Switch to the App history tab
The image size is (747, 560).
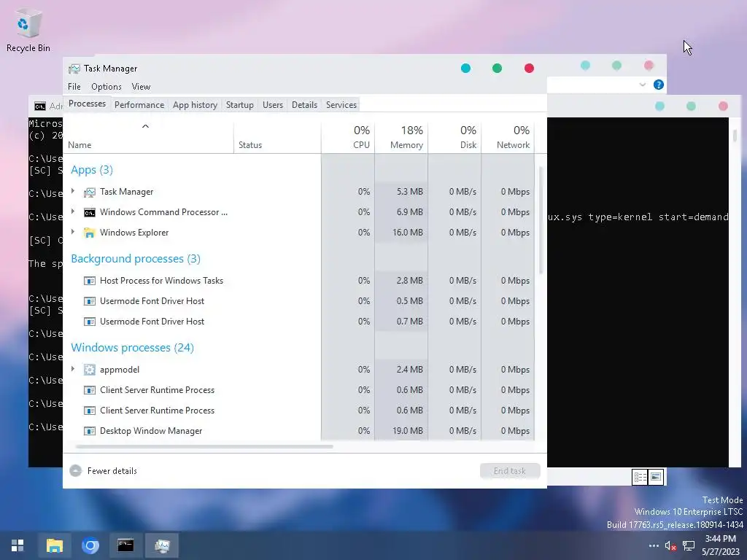(195, 105)
